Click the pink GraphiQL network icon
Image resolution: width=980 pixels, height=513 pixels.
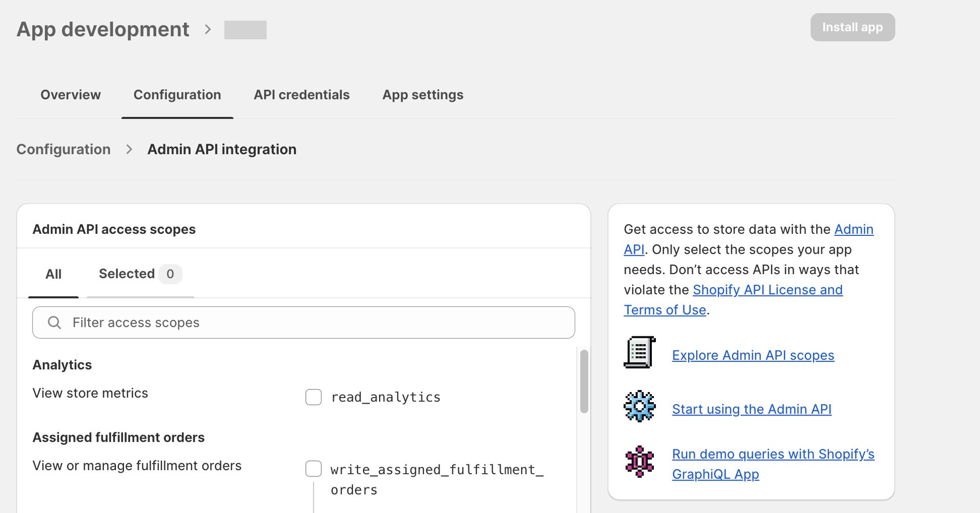tap(640, 461)
